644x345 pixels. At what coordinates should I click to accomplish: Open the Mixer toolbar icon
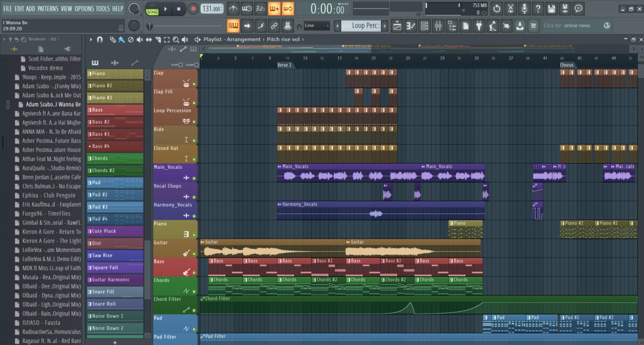[x=438, y=25]
